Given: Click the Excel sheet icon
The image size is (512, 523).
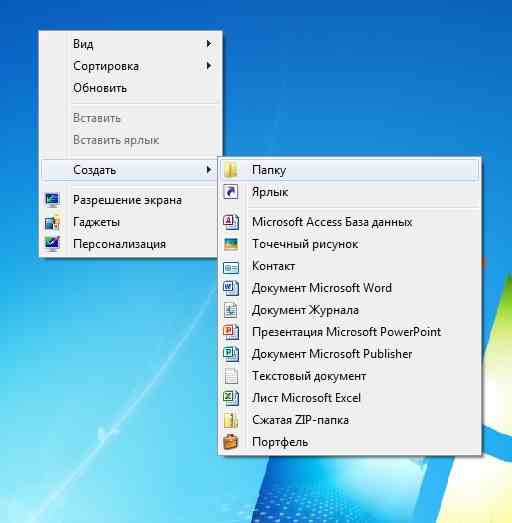Looking at the screenshot, I should pos(231,398).
